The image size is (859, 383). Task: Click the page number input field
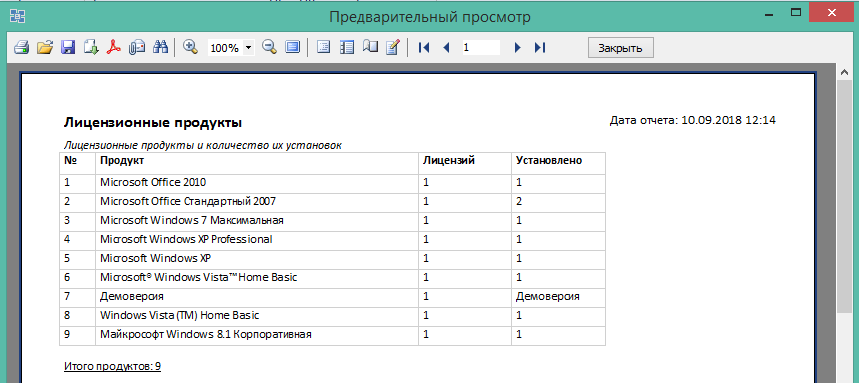tap(480, 48)
